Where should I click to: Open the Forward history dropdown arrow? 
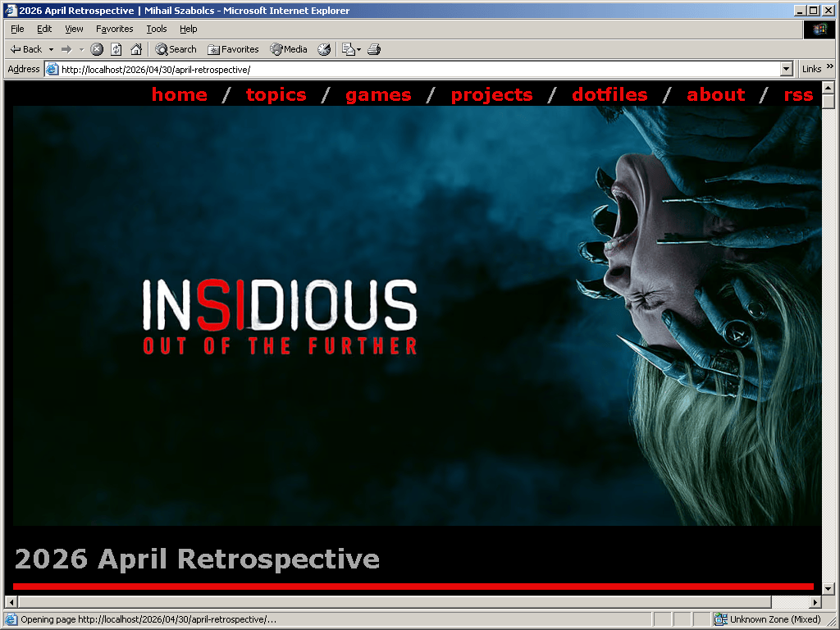[x=81, y=49]
